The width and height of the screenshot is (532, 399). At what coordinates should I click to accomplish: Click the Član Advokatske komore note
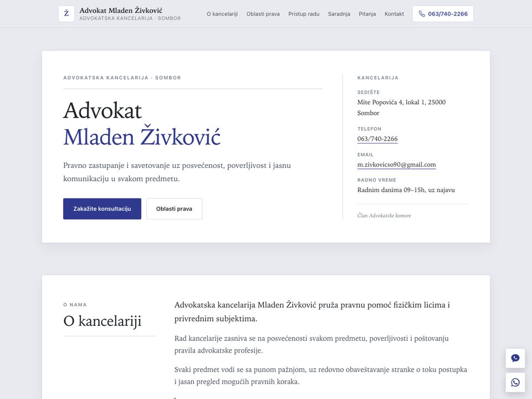pos(384,216)
